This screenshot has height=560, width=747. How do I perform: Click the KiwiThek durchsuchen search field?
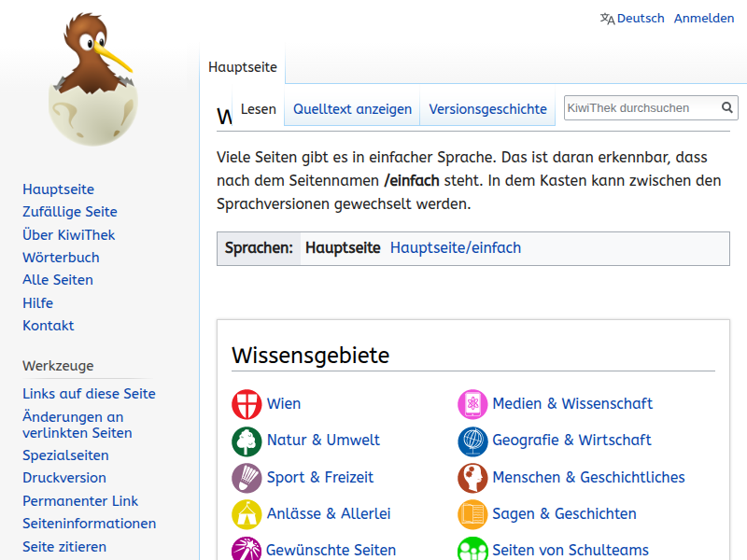pos(641,108)
